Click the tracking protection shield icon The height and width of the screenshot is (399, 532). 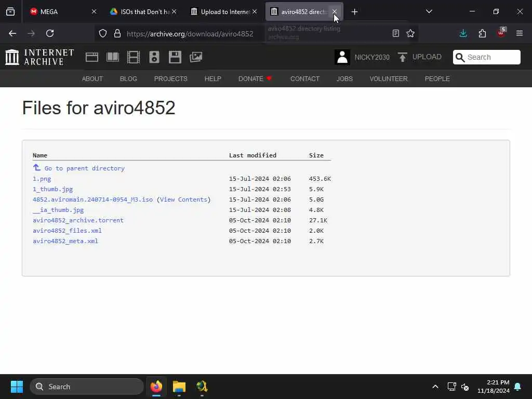click(x=103, y=33)
